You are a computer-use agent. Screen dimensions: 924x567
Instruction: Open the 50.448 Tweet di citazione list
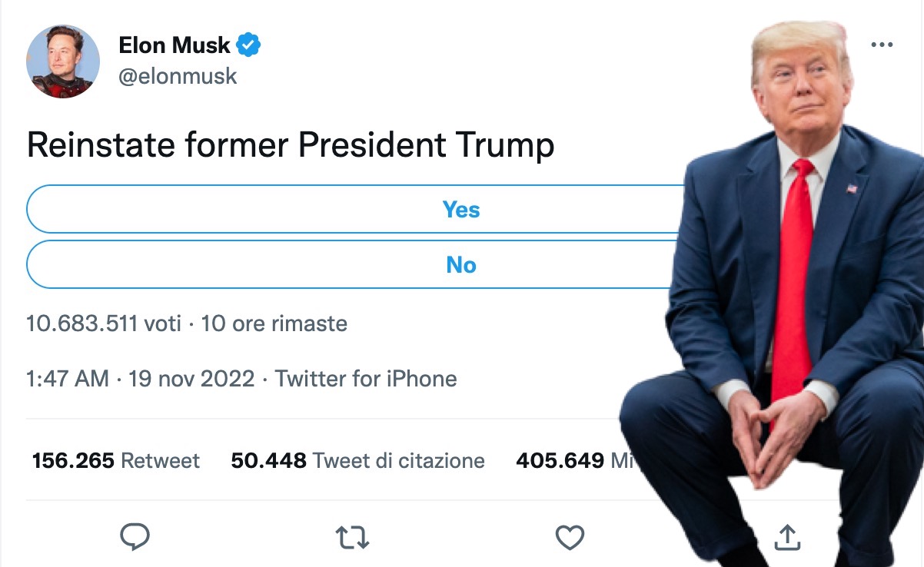coord(357,461)
